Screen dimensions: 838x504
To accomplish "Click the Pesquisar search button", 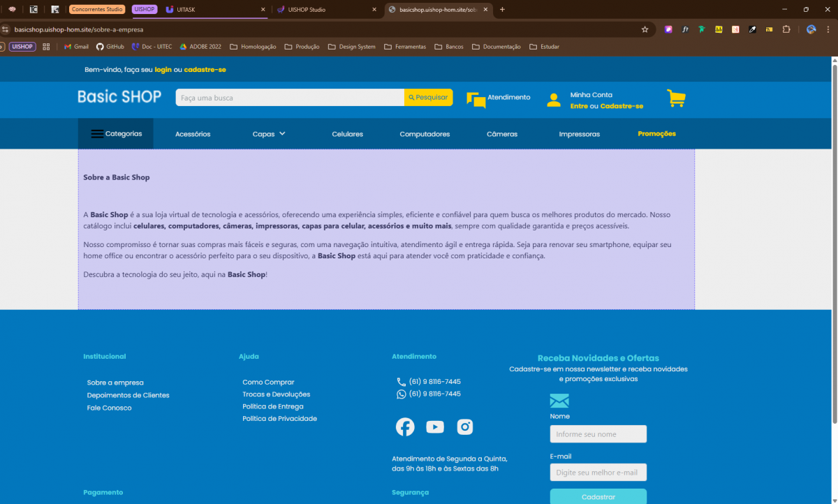I will tap(428, 98).
